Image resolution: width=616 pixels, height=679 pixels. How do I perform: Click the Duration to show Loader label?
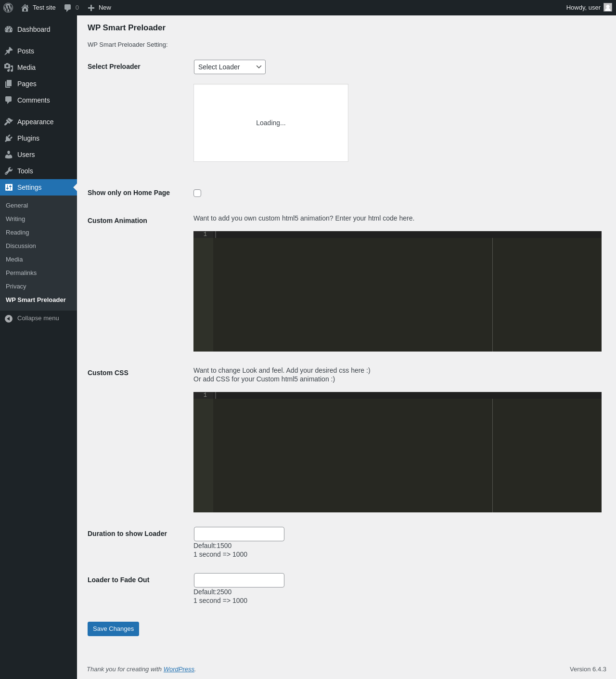tap(127, 534)
